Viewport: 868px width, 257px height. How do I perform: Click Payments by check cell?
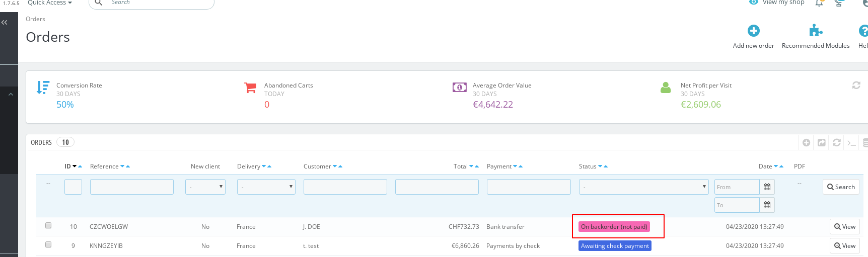coord(513,246)
